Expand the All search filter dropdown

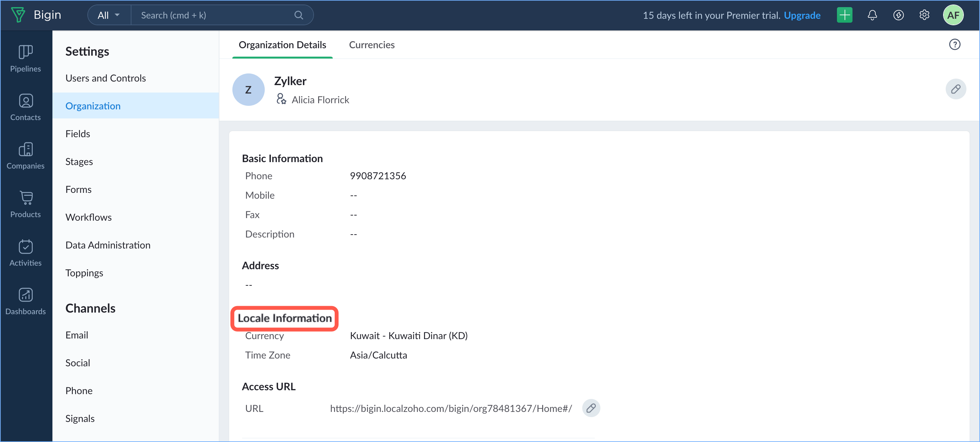109,15
